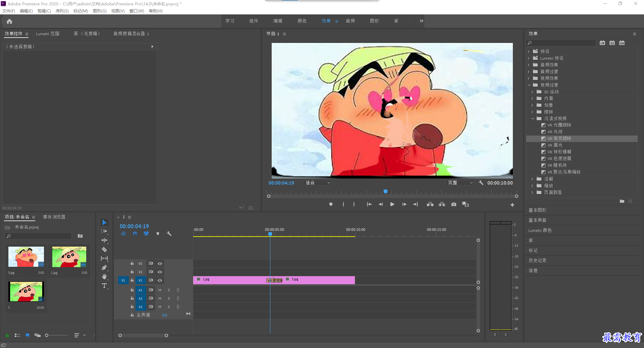Open the 完整 playback resolution dropdown
The image size is (644, 348).
pos(460,183)
